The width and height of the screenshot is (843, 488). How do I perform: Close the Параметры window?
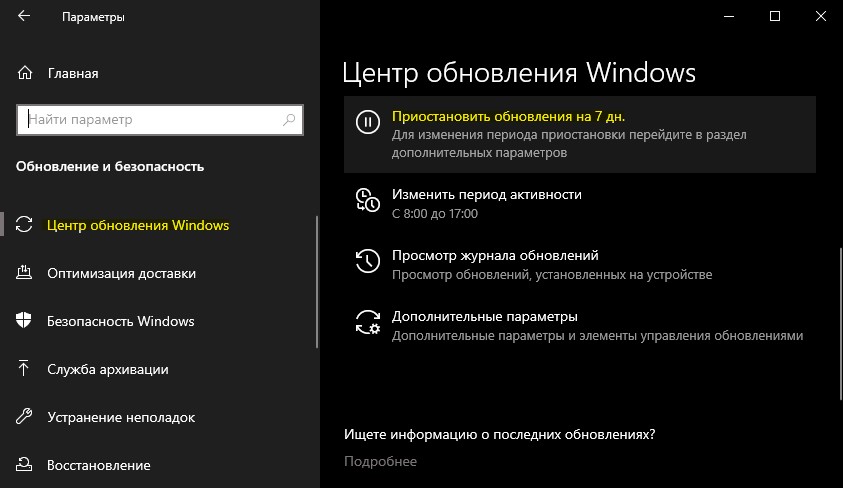tap(820, 16)
